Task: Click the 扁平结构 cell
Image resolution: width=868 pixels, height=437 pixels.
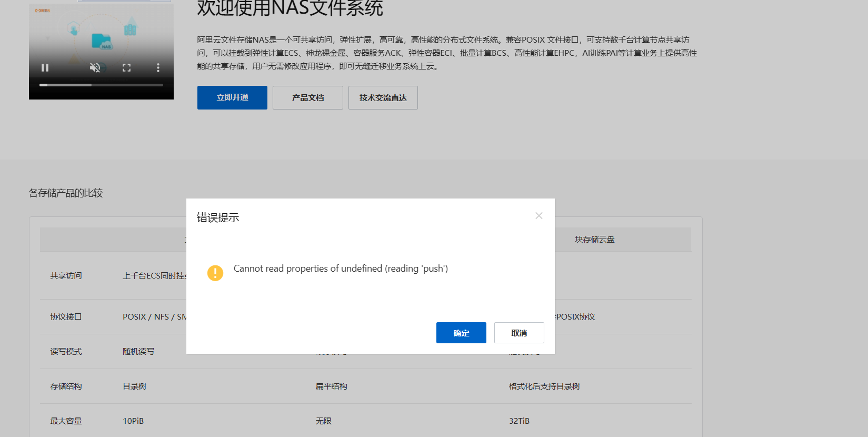Action: [x=332, y=386]
